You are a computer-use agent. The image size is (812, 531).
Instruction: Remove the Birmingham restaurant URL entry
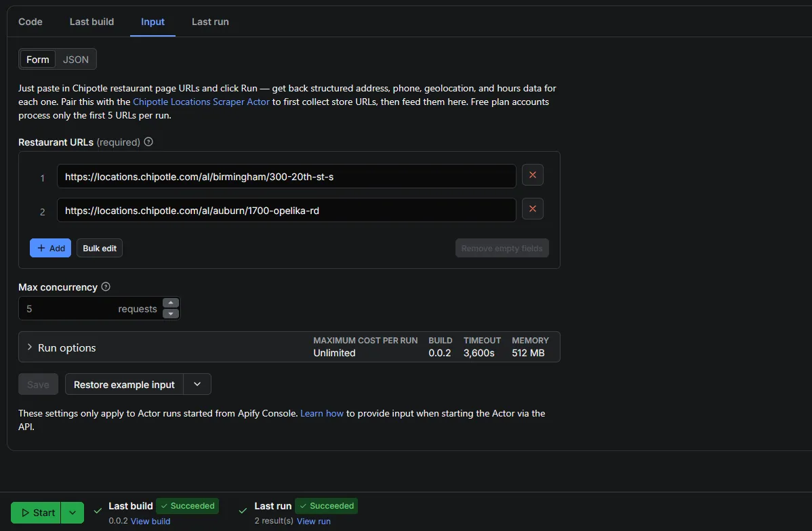(532, 175)
